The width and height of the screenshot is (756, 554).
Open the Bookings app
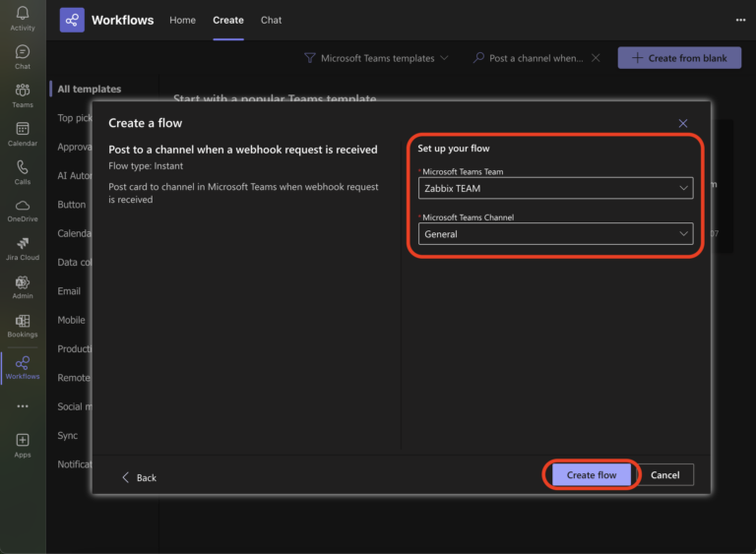click(x=22, y=325)
